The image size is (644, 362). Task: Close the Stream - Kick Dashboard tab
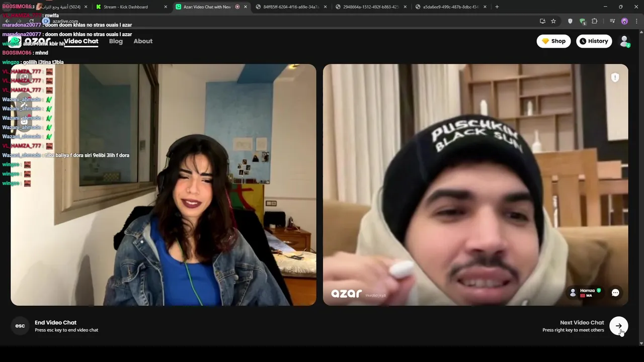click(x=166, y=7)
